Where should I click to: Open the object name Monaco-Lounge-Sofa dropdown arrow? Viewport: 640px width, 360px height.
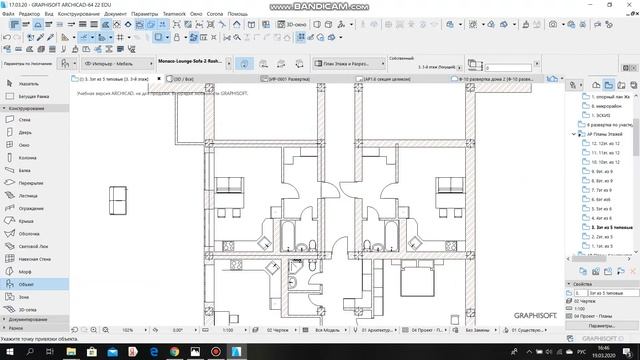coord(229,64)
